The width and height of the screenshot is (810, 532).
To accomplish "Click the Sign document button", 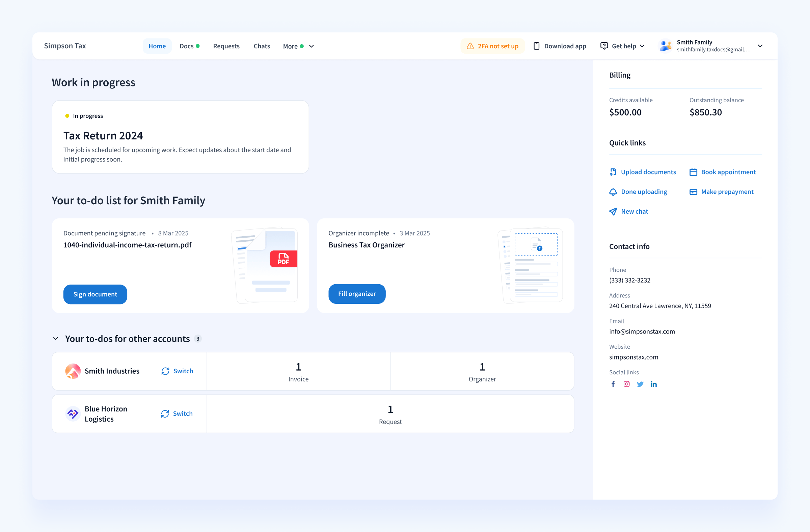I will click(x=95, y=294).
